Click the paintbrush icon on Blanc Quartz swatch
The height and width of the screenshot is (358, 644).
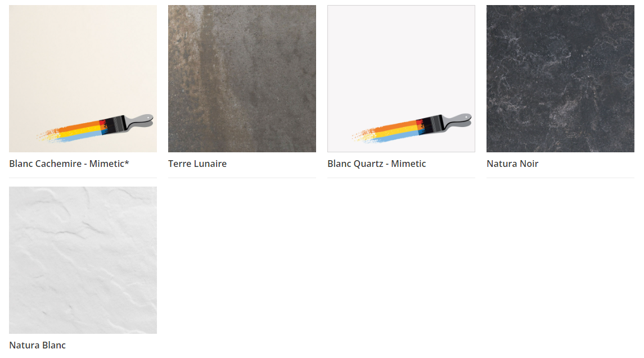click(x=412, y=128)
